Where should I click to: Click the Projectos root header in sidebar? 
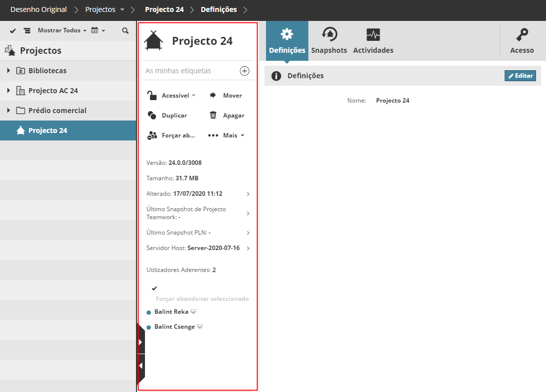pyautogui.click(x=68, y=51)
